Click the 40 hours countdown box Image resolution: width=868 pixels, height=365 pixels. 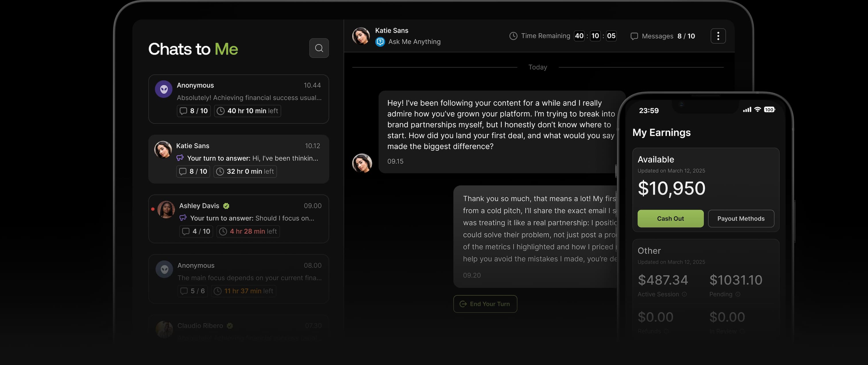[x=579, y=36]
